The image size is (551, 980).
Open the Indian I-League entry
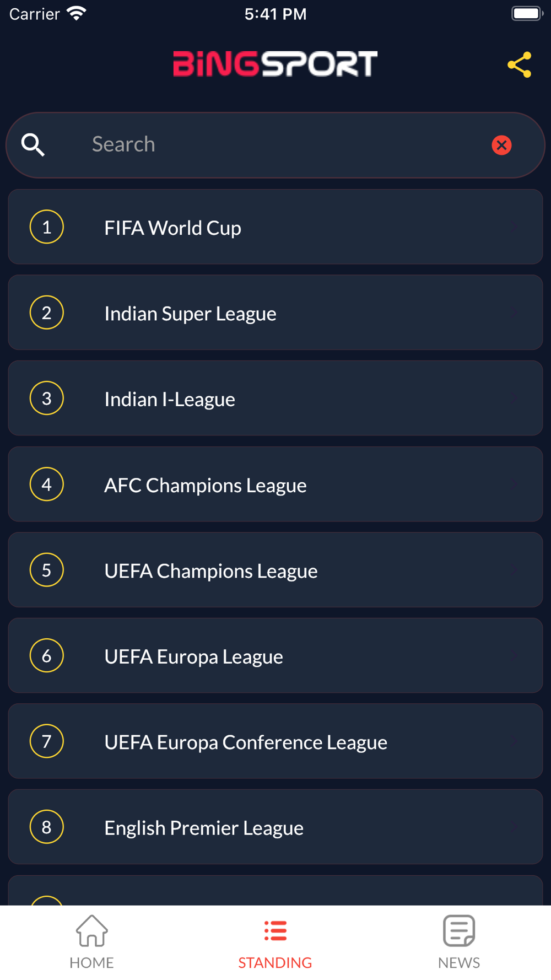pos(275,398)
